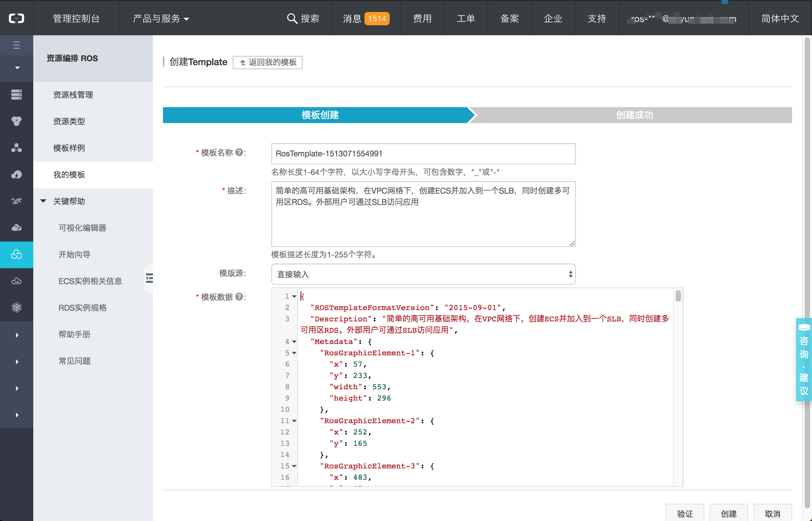Image resolution: width=812 pixels, height=521 pixels.
Task: Fold RosGraphicElement-1 block at line 5
Action: (x=294, y=353)
